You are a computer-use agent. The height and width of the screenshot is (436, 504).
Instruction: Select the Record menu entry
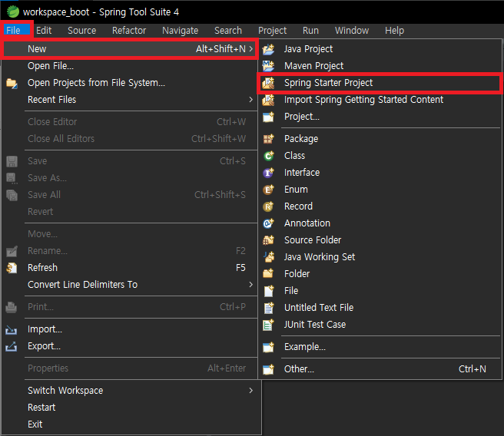click(x=380, y=206)
